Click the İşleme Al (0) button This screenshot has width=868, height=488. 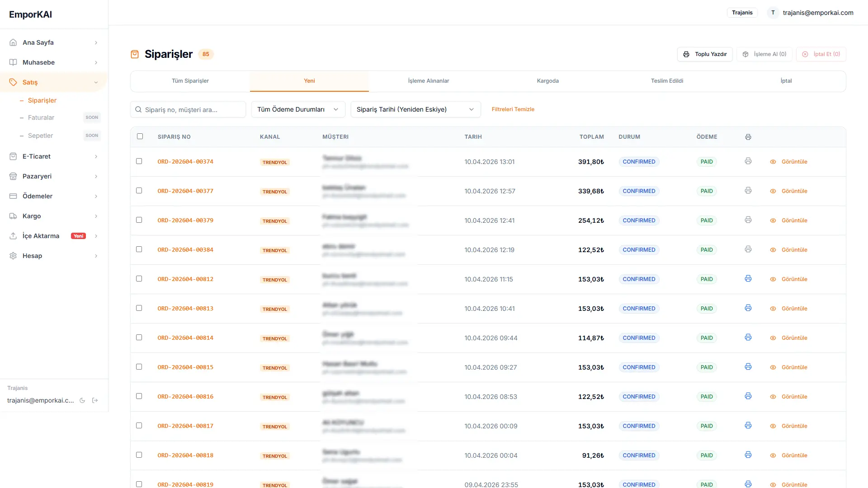click(x=764, y=54)
